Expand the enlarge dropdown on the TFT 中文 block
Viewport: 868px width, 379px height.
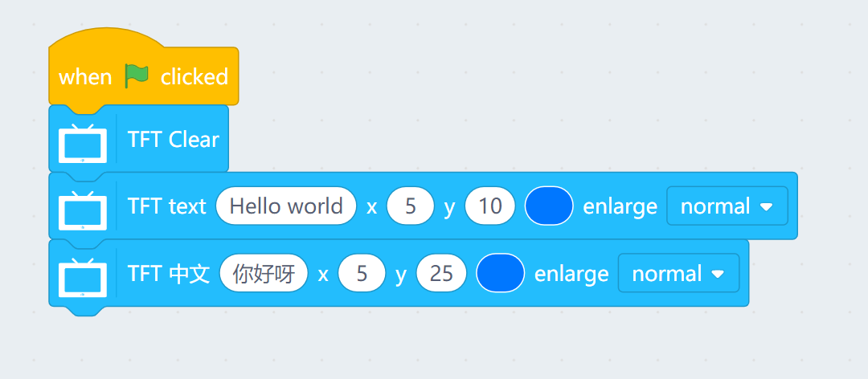coord(678,274)
